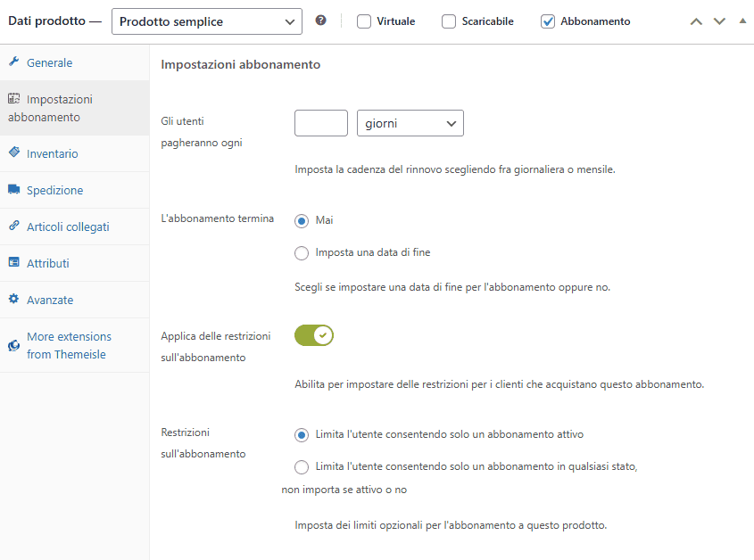Open the help tooltip question mark icon

click(320, 20)
